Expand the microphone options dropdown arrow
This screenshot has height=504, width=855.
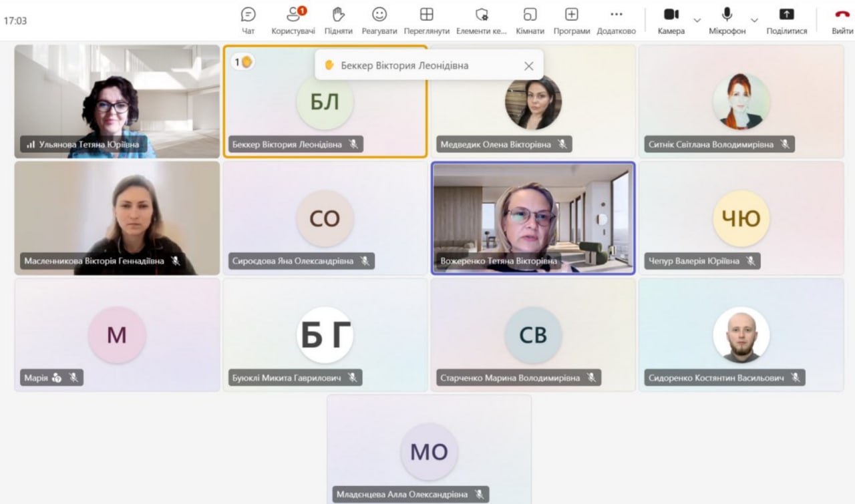pos(754,21)
